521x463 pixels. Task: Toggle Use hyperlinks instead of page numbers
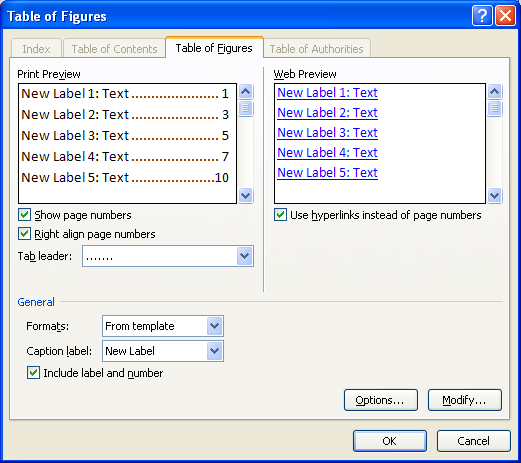[x=280, y=215]
